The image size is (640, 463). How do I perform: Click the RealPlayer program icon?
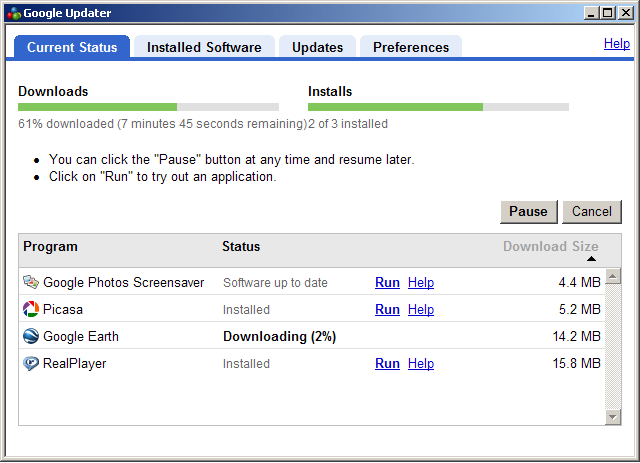(31, 363)
